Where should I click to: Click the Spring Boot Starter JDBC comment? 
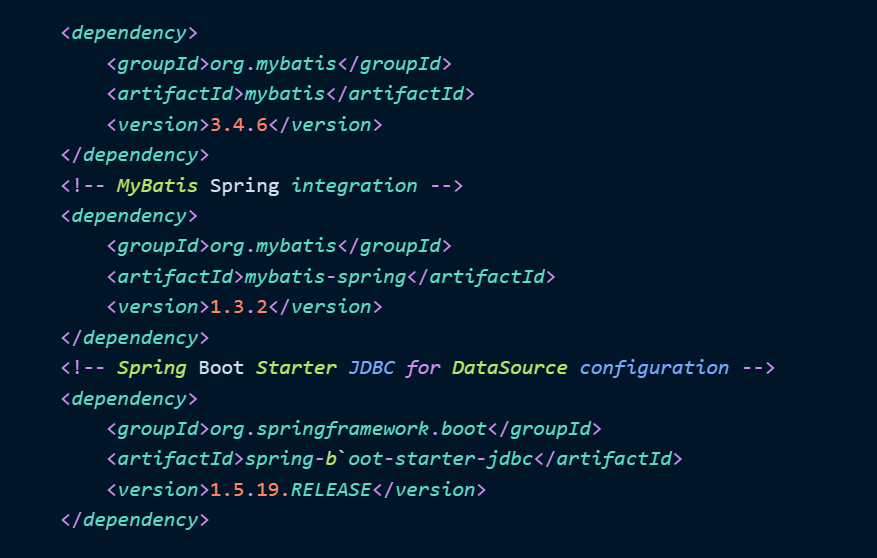(417, 368)
